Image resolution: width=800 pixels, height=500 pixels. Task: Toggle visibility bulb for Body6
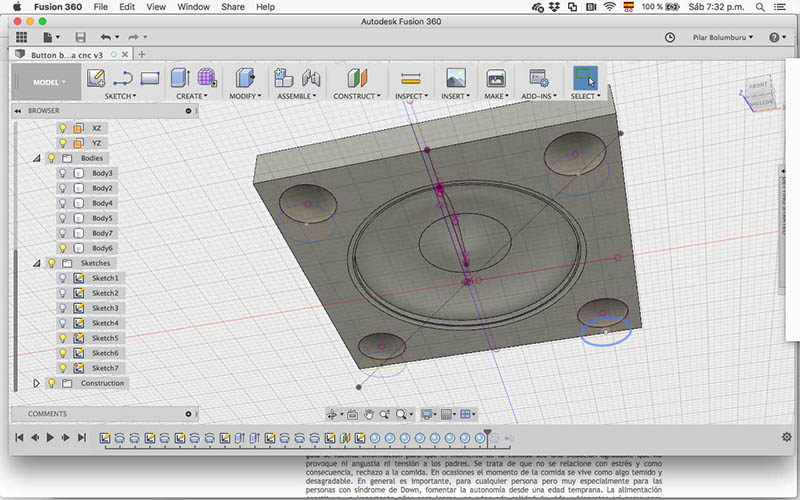pos(63,248)
